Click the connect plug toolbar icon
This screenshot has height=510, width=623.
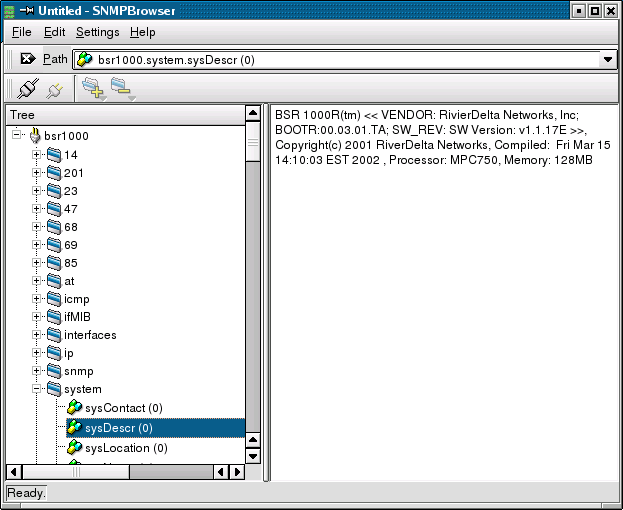click(x=28, y=88)
